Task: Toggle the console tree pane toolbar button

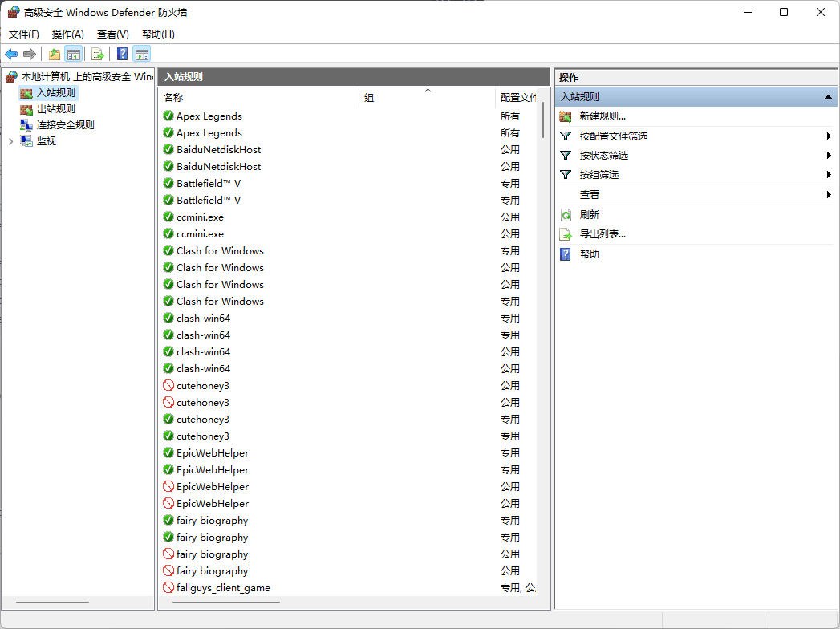Action: point(73,54)
